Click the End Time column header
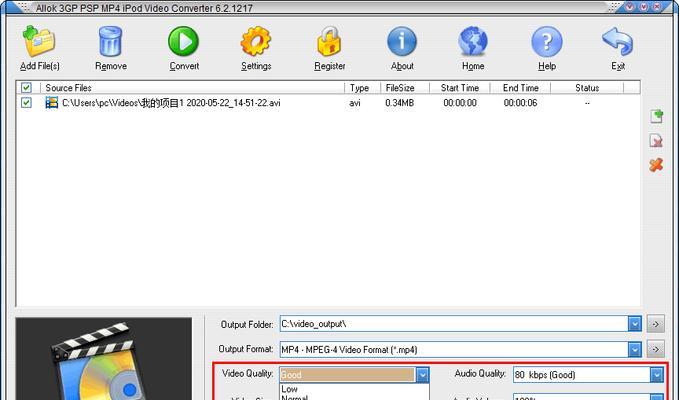The image size is (679, 400). click(x=520, y=88)
